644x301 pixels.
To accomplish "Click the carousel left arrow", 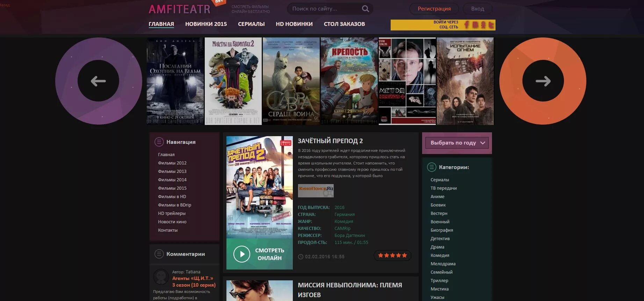I will pyautogui.click(x=99, y=81).
